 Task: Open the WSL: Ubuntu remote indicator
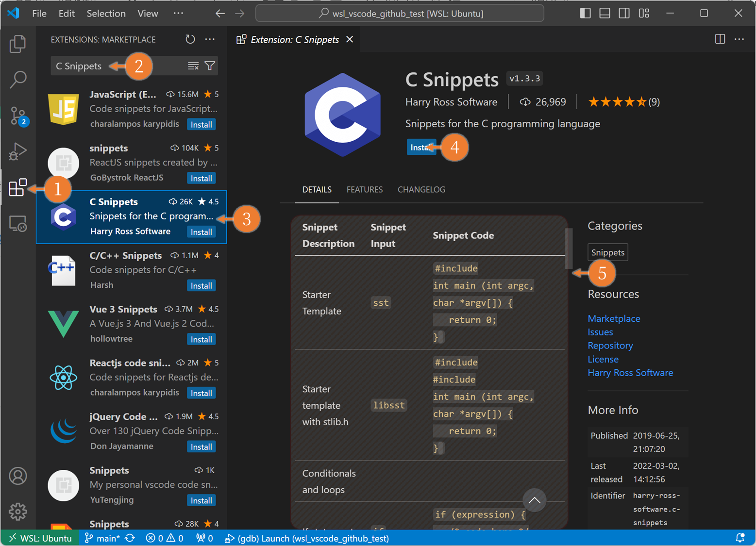click(41, 538)
